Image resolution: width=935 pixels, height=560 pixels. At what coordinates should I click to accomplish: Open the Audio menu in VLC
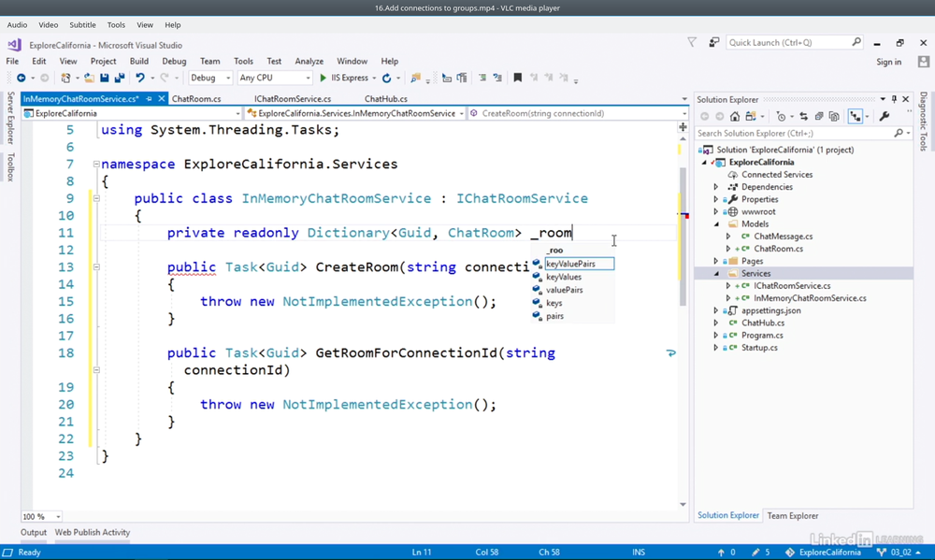17,25
